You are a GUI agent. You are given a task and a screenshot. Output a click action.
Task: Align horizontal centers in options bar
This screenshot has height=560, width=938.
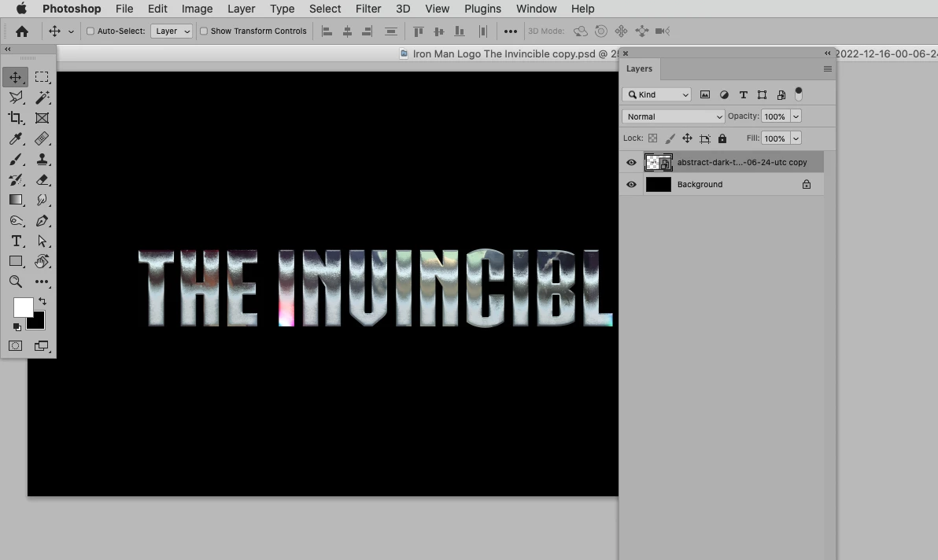pyautogui.click(x=347, y=31)
